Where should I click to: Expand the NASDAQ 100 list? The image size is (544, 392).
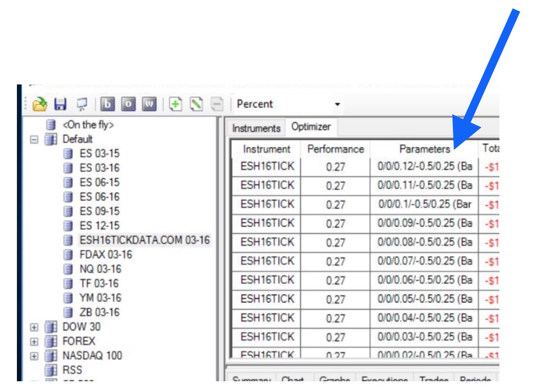[34, 356]
